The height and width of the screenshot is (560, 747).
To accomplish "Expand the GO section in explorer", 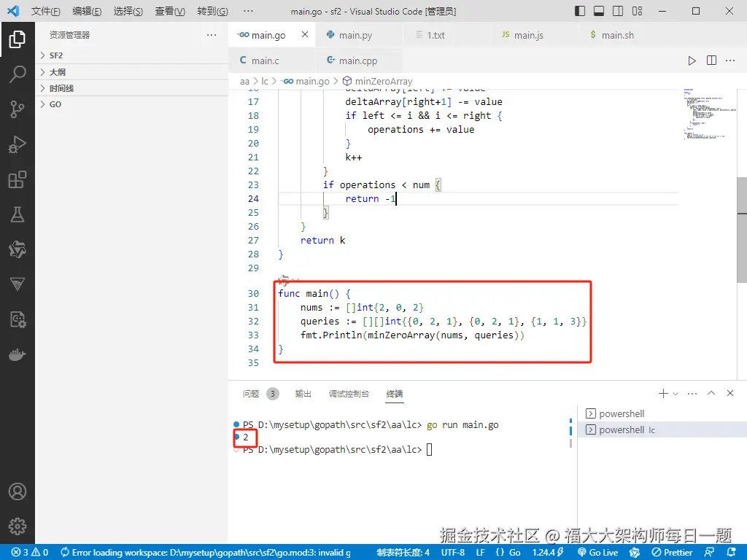I will click(132, 104).
